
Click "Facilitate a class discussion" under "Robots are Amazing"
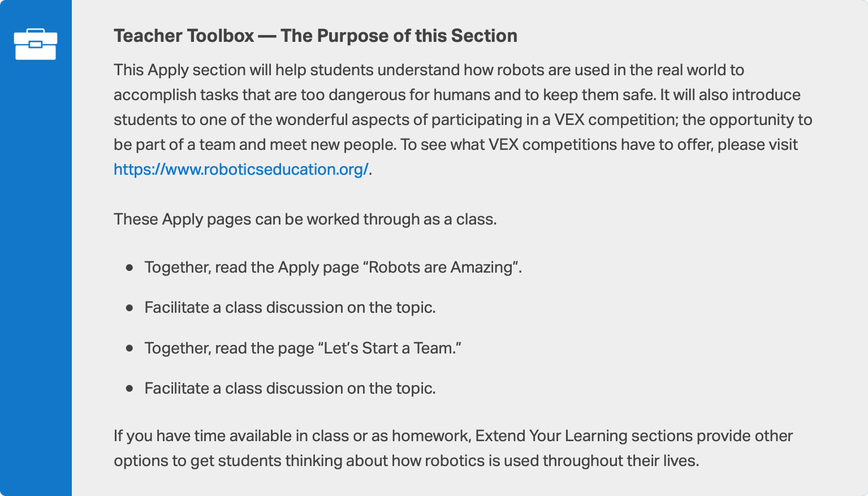point(290,308)
